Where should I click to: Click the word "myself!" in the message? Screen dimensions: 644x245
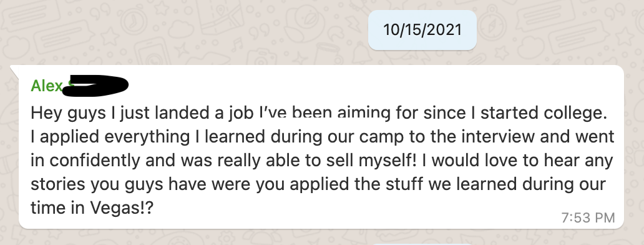pyautogui.click(x=388, y=161)
